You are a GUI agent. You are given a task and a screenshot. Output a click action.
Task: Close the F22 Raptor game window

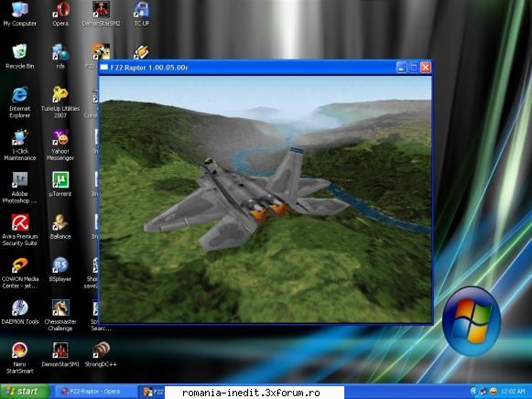click(x=426, y=68)
